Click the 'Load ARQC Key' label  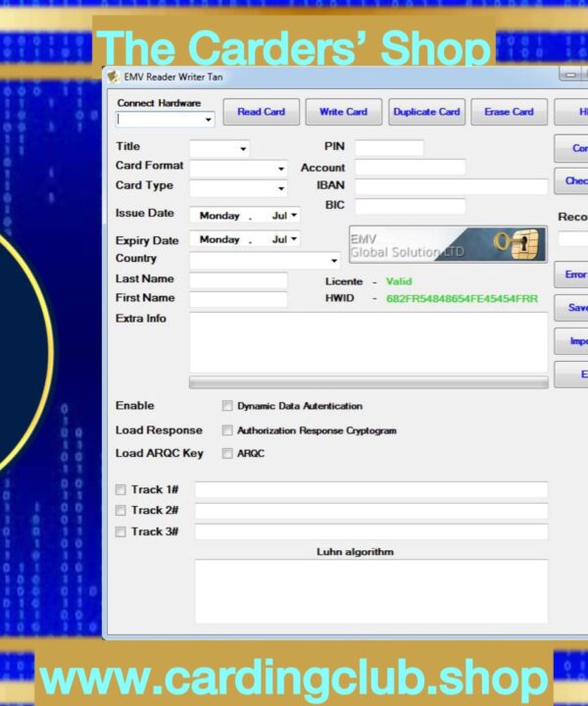click(160, 453)
